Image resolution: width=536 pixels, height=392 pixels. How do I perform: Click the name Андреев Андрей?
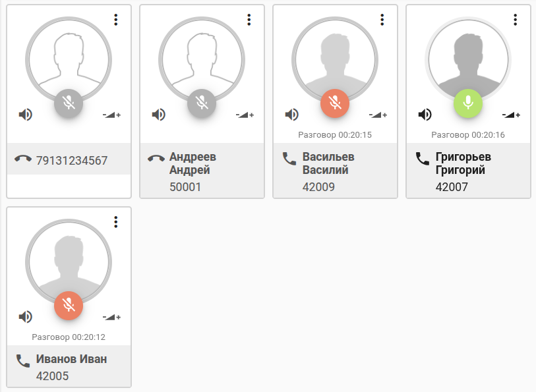pyautogui.click(x=193, y=163)
